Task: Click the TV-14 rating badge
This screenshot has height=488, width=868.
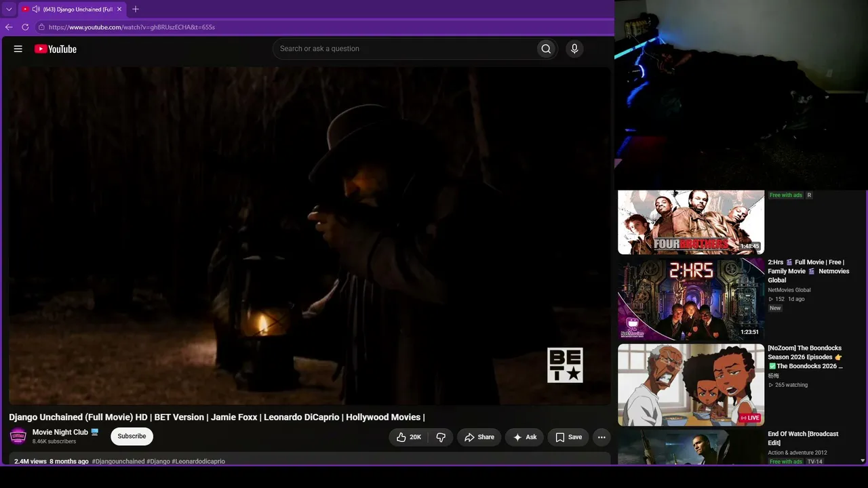Action: pyautogui.click(x=814, y=462)
